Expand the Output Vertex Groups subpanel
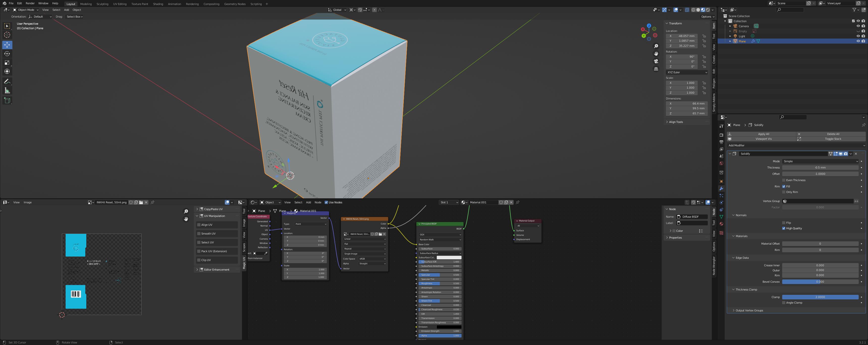 click(749, 310)
